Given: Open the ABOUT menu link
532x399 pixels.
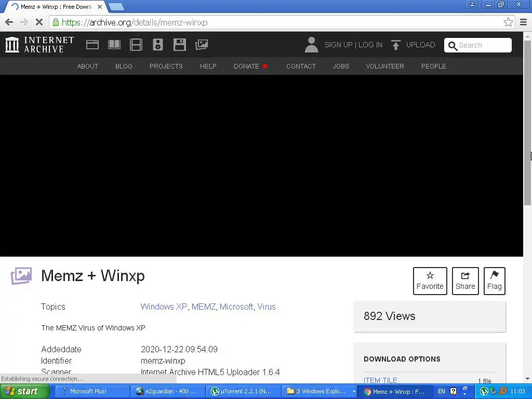Looking at the screenshot, I should (87, 66).
